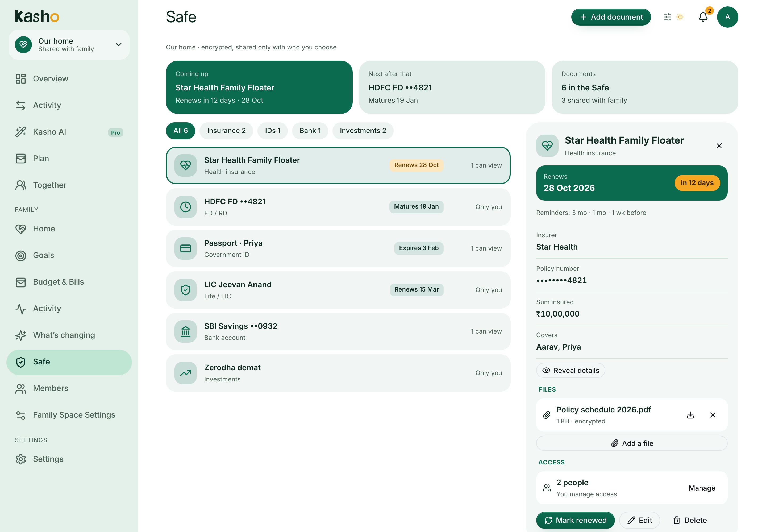Click the family Activity pulse icon
Image resolution: width=766 pixels, height=532 pixels.
(21, 309)
